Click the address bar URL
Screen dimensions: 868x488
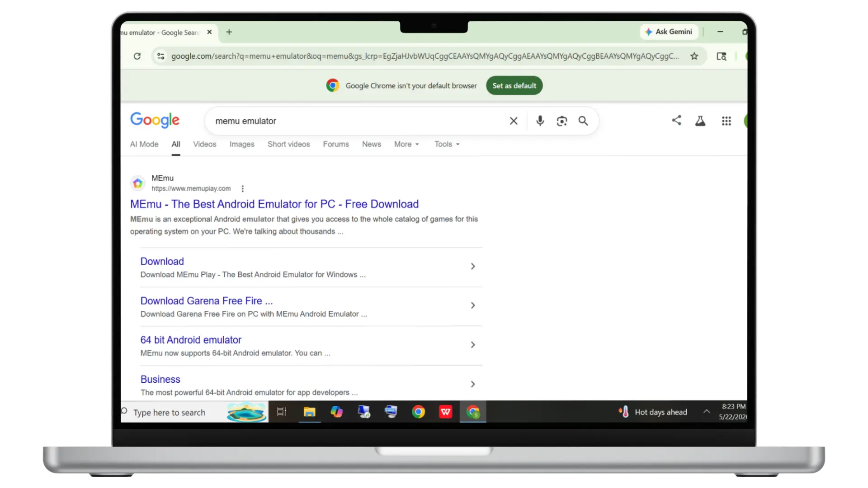click(x=425, y=56)
